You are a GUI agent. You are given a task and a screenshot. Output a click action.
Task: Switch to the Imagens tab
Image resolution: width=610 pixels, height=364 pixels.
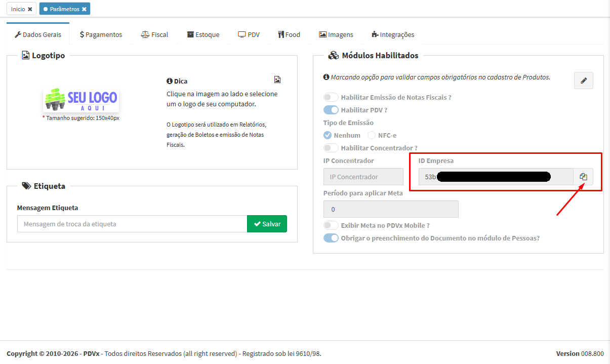336,34
